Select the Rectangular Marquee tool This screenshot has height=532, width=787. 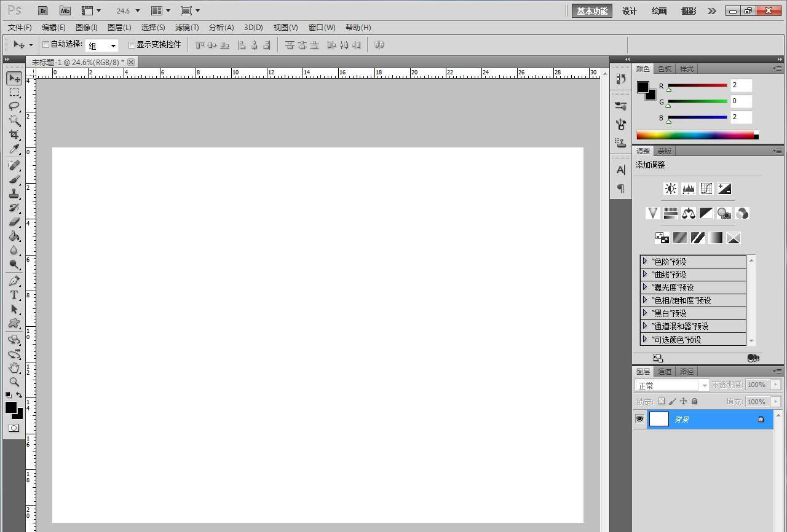(14, 92)
